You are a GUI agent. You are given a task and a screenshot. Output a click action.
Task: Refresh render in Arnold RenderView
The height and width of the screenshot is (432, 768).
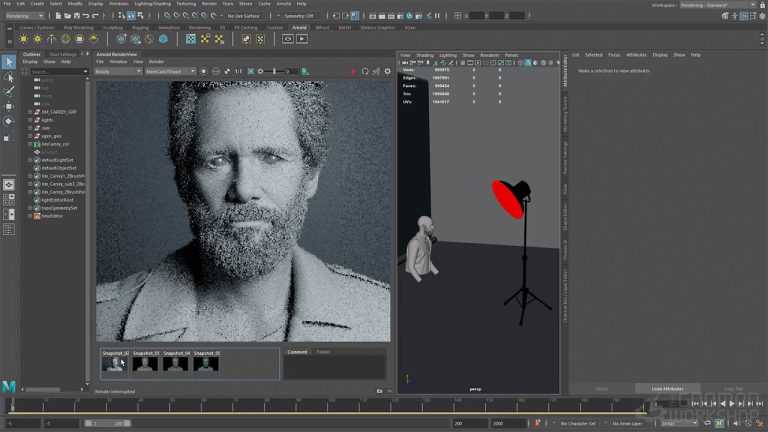365,71
